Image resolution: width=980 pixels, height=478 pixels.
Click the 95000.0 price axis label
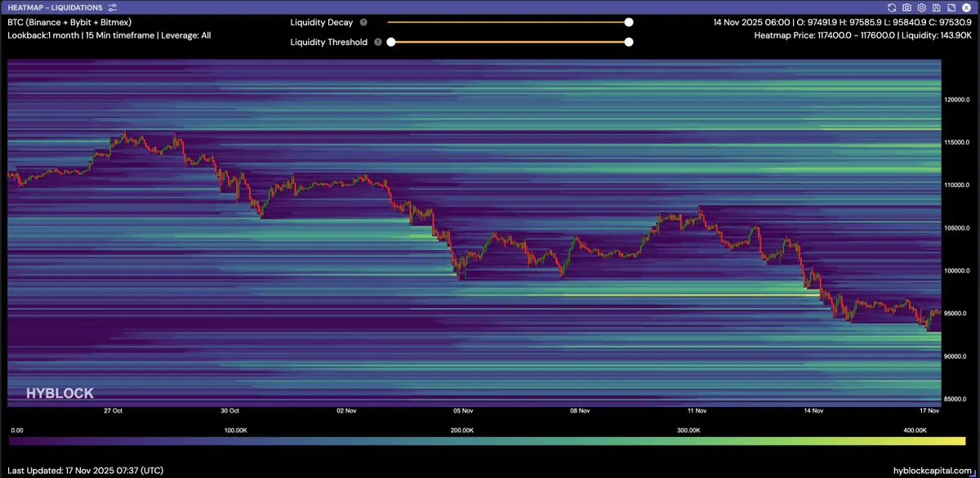[x=958, y=313]
